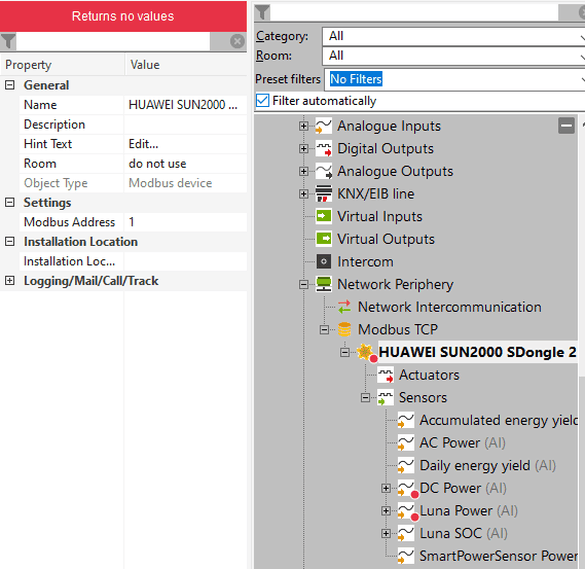Click the Accumulated energy yield sensor icon
Viewport: 585px width, 569px height.
(406, 420)
